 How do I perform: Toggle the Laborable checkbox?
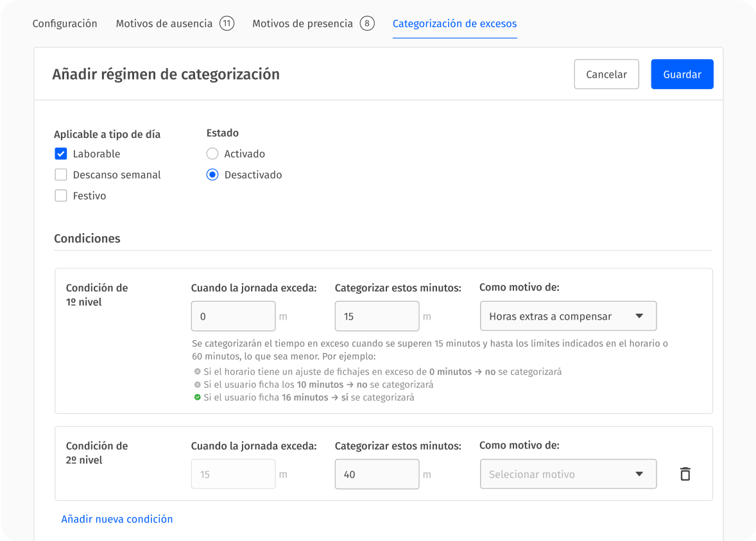point(61,154)
